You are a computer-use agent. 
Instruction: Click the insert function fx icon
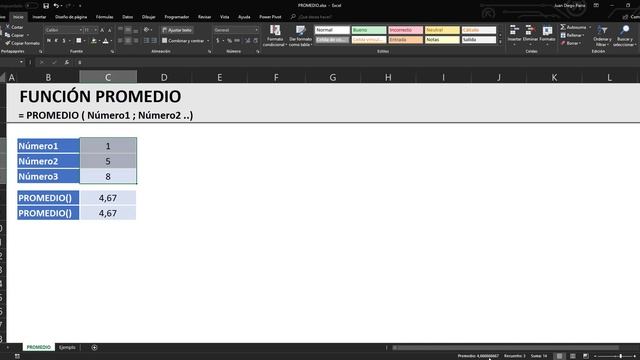67,62
